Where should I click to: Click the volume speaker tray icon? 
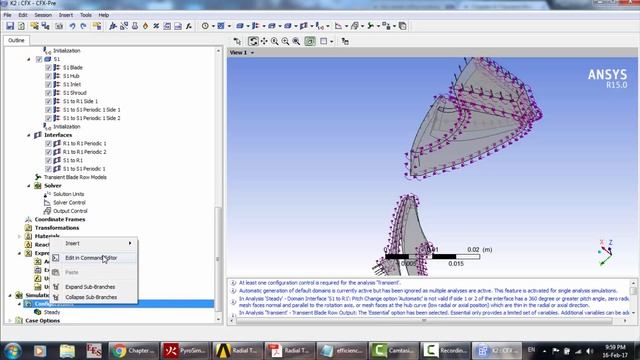(589, 351)
